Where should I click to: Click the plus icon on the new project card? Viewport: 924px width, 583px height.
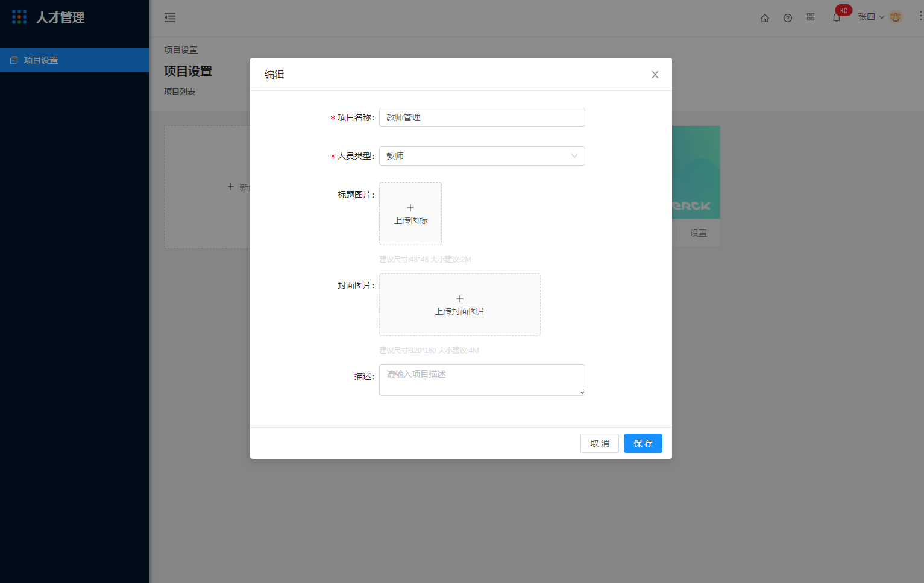[x=231, y=187]
